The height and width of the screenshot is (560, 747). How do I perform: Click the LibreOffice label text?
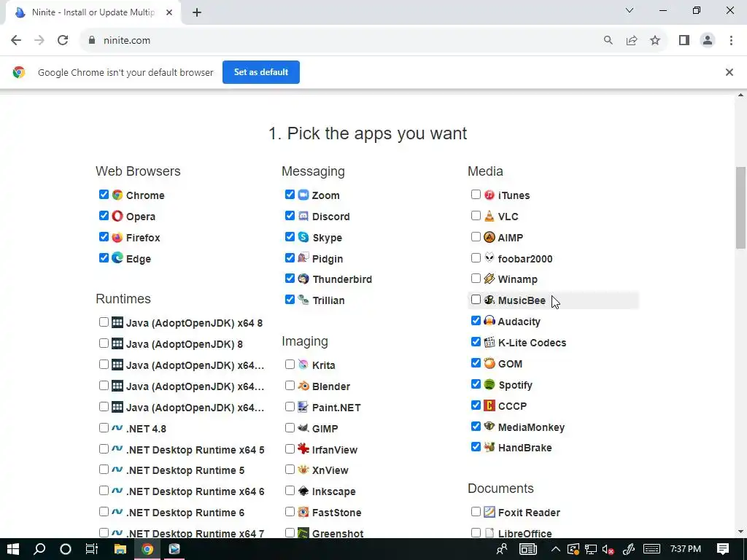pos(525,533)
